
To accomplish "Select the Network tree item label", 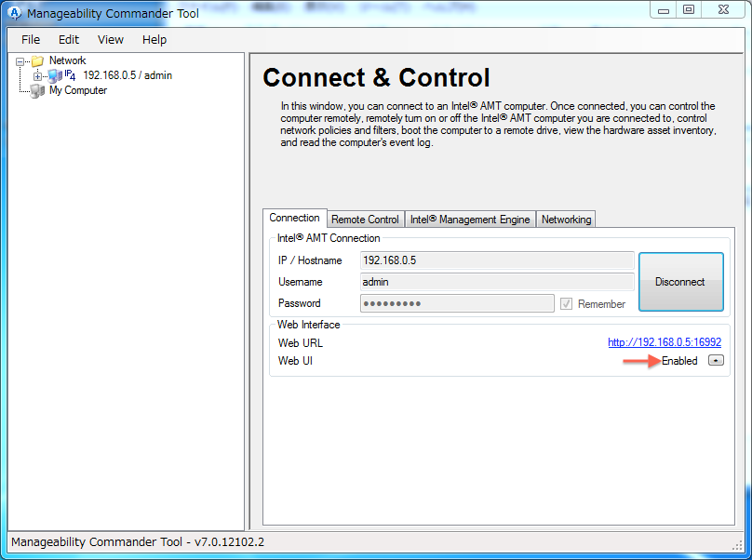I will pos(68,60).
